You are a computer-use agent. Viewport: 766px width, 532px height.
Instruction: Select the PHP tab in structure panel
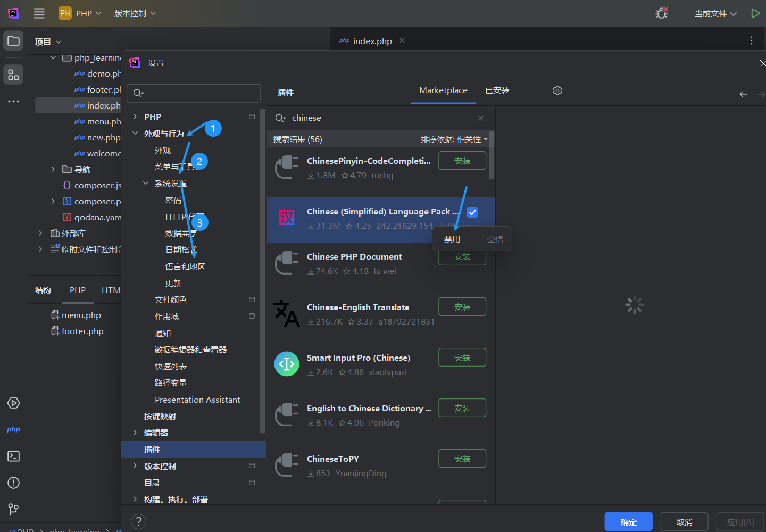click(78, 290)
